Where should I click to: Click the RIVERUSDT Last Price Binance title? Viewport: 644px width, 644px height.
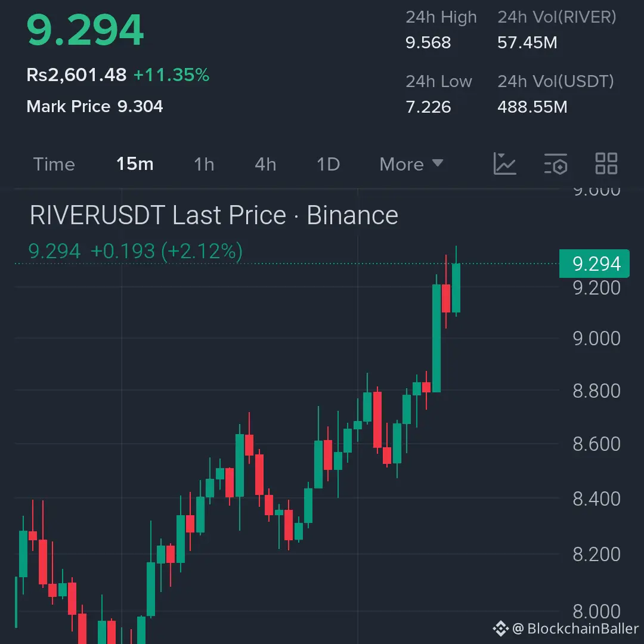pos(214,215)
